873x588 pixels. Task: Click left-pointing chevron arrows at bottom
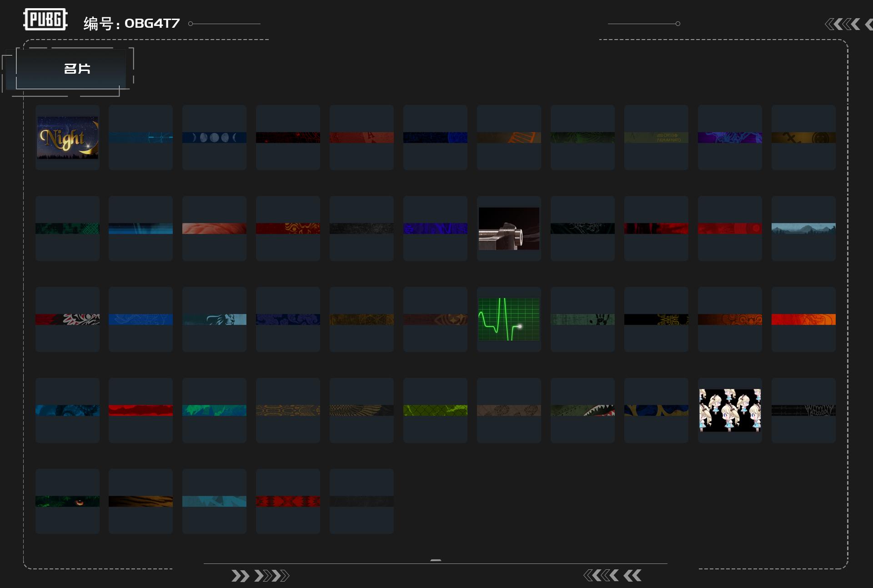coord(612,576)
